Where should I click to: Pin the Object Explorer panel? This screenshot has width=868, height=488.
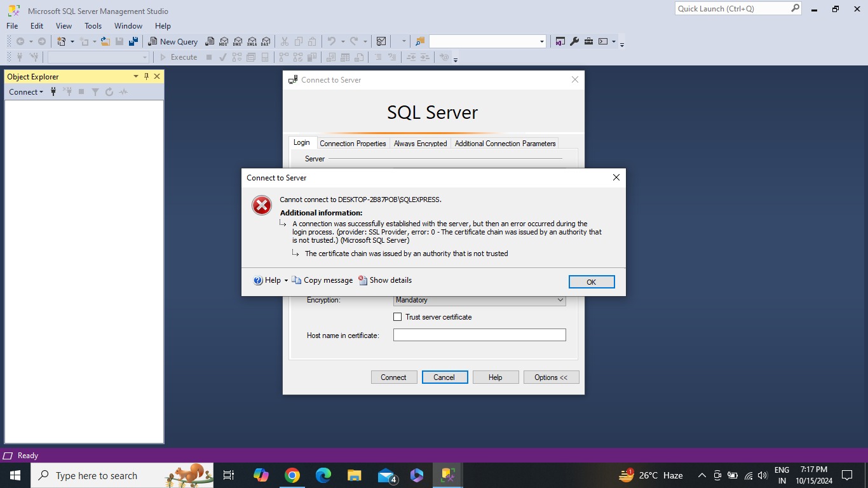tap(146, 76)
